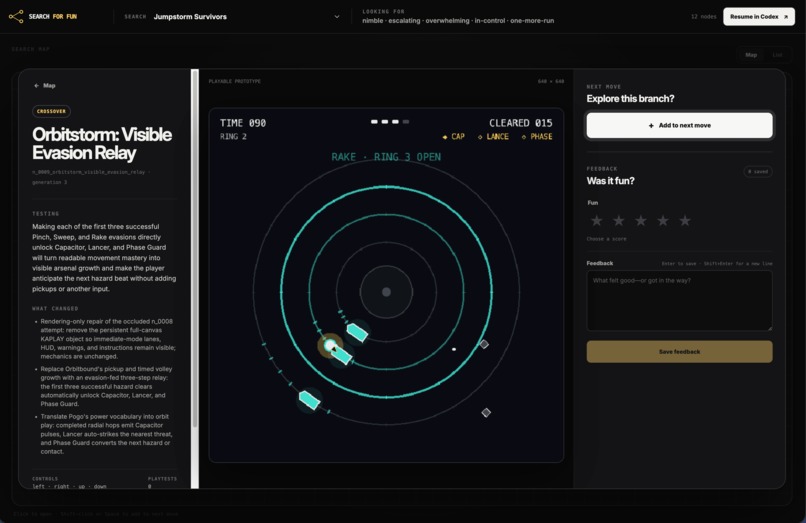This screenshot has height=523, width=806.
Task: Click the CAP power indicator
Action: (453, 137)
